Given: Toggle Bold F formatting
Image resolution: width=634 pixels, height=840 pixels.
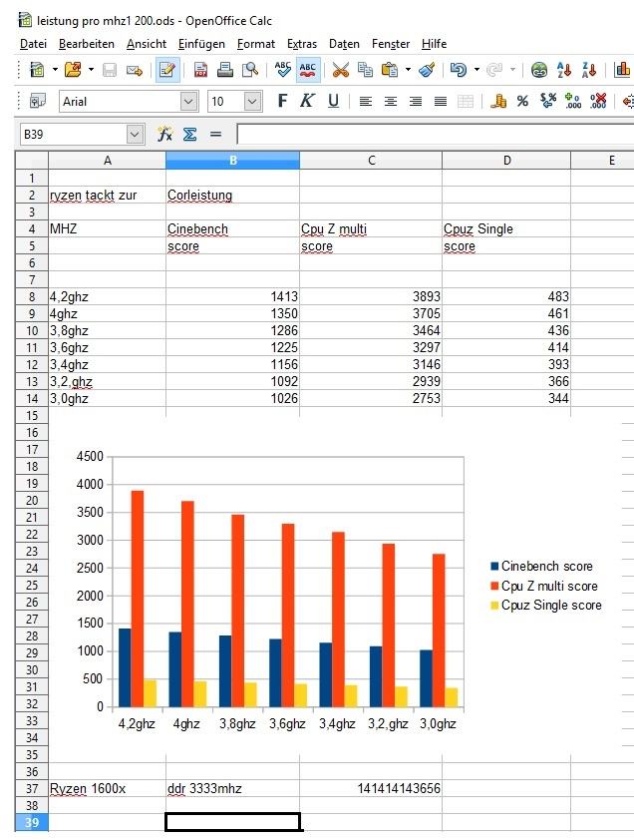Looking at the screenshot, I should pyautogui.click(x=282, y=101).
